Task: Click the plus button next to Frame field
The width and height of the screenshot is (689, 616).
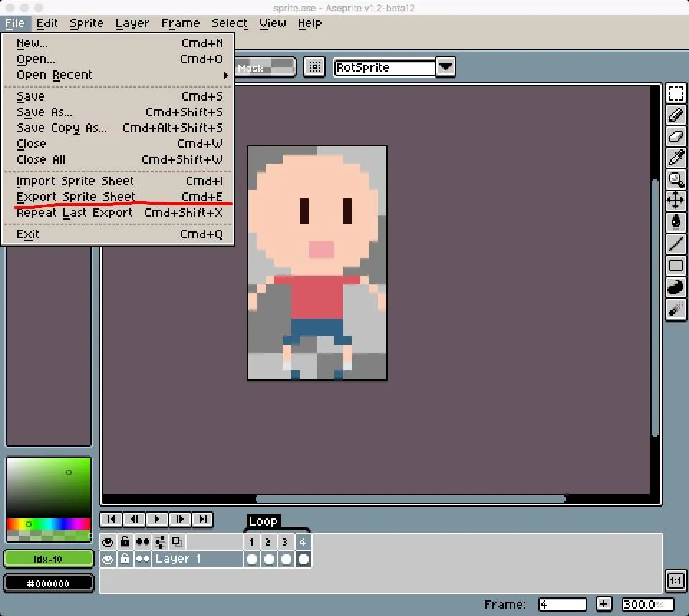Action: click(604, 604)
